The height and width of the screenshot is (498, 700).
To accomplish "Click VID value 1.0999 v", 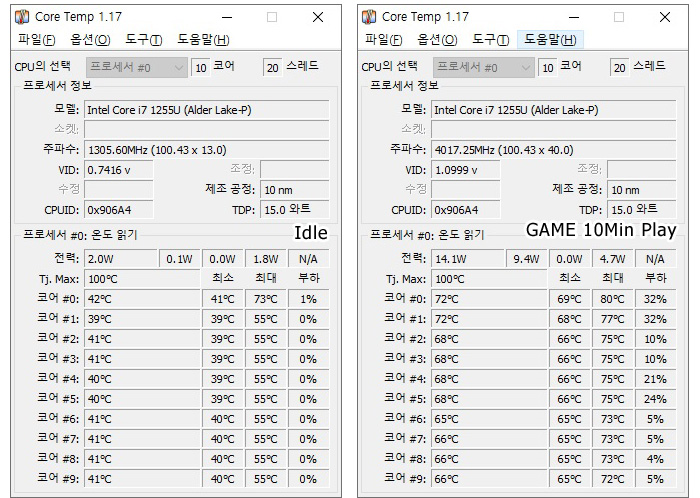I will click(466, 170).
